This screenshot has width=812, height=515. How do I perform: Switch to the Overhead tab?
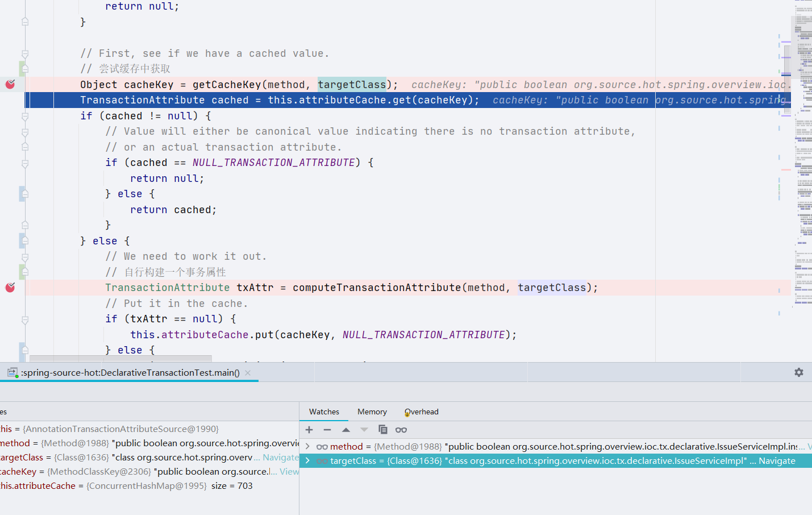coord(422,412)
